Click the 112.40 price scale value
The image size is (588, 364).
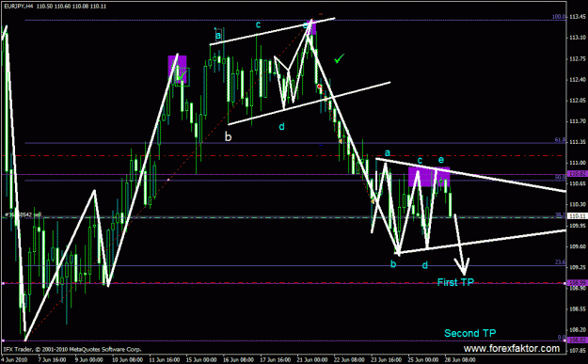pos(578,79)
